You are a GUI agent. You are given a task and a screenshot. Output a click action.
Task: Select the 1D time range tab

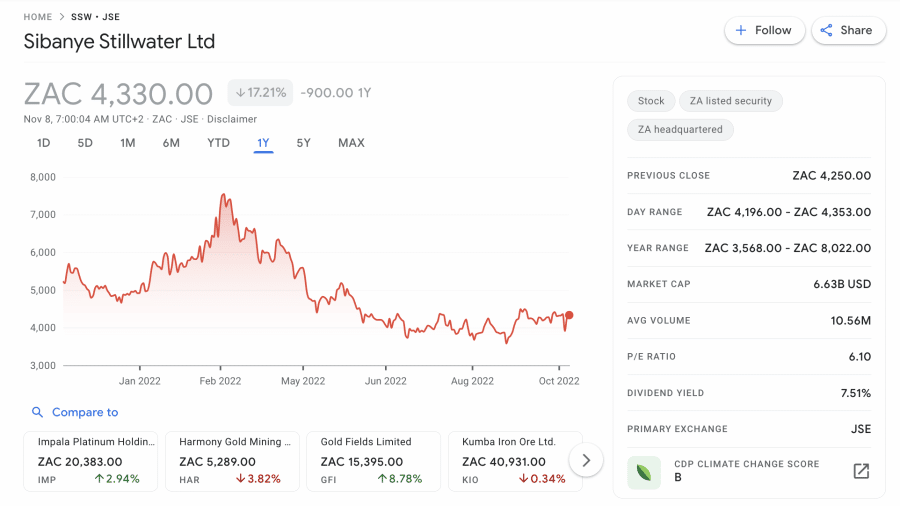(44, 143)
